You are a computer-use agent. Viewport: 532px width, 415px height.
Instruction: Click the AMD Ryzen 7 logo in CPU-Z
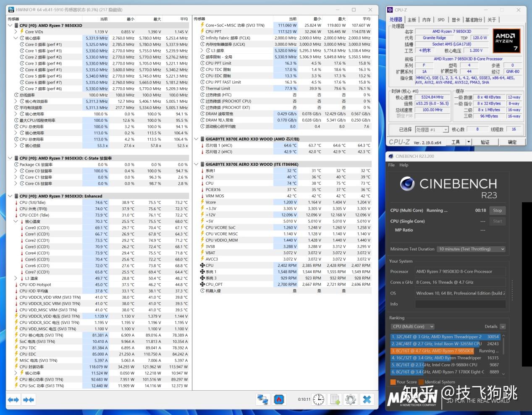click(x=507, y=40)
